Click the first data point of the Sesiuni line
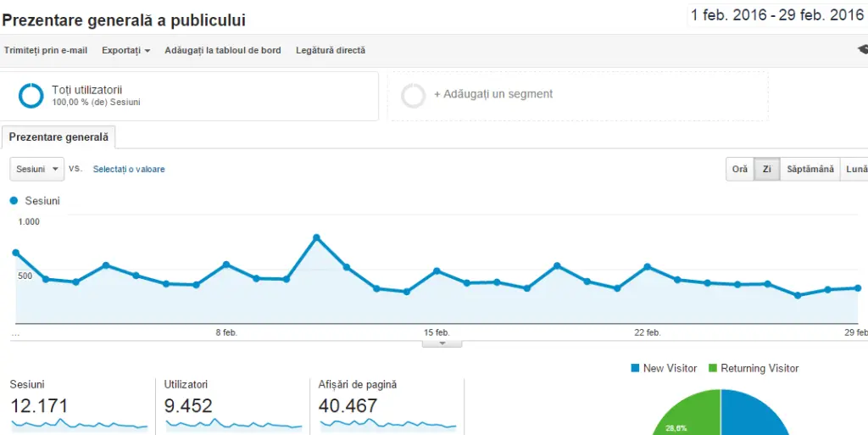Screen dimensions: 868x435 (x=15, y=253)
